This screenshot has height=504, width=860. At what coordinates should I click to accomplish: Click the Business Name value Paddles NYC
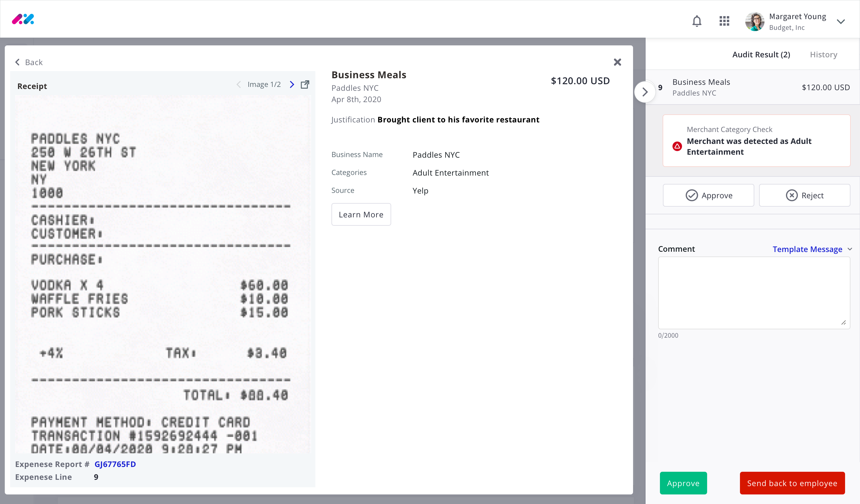(x=436, y=155)
